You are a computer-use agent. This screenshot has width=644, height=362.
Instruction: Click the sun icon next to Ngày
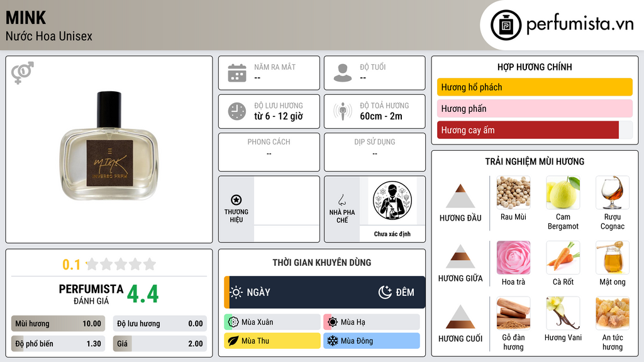236,292
